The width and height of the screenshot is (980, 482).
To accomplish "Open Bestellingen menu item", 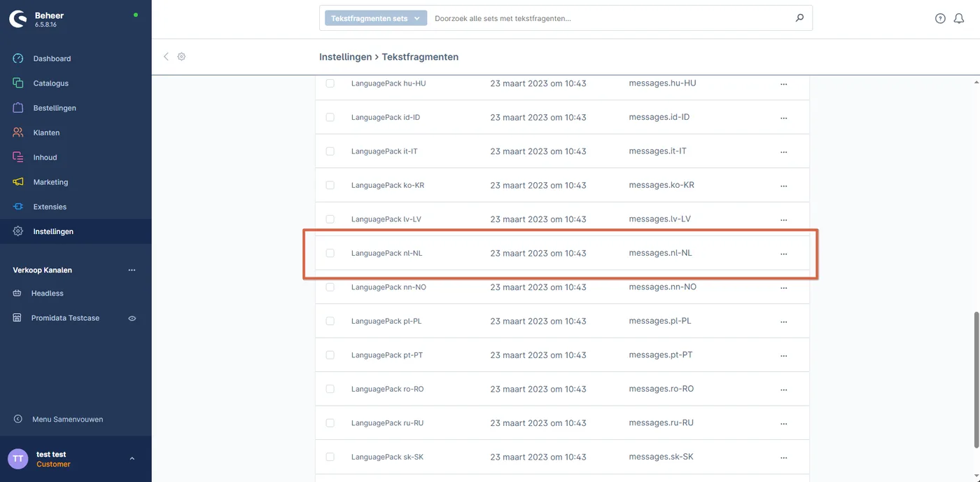I will (x=76, y=108).
